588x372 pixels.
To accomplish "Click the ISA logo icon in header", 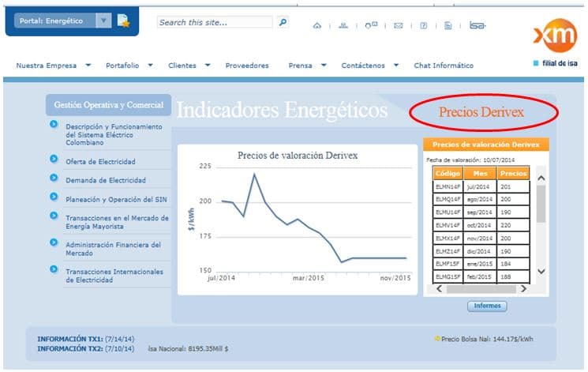I will point(476,25).
